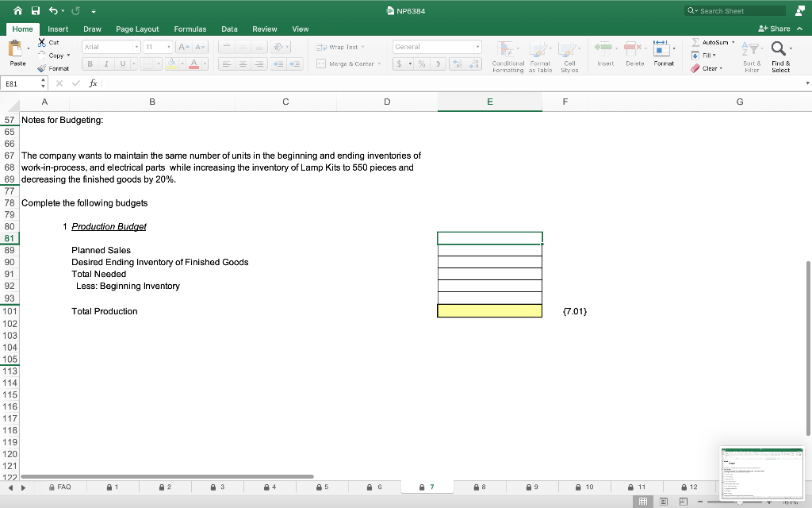Enable increase decimal places

[x=458, y=64]
